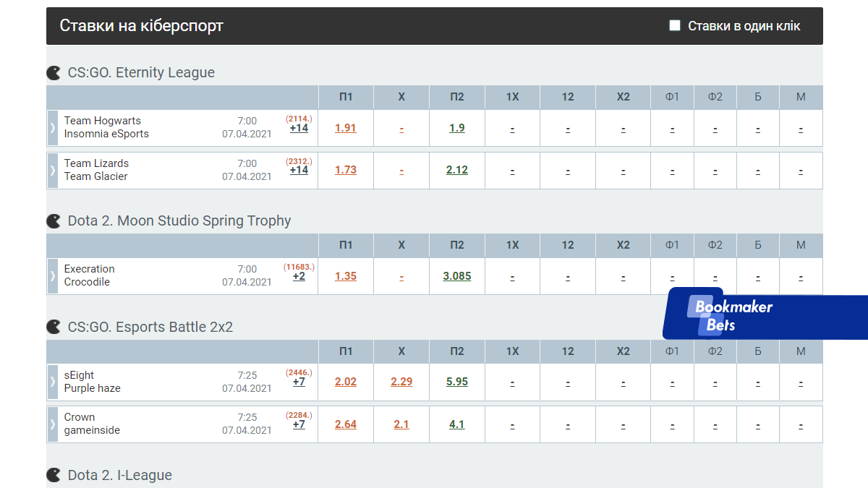Expand the Team Hogwarts vs Insomnia eSports row

pos(52,128)
